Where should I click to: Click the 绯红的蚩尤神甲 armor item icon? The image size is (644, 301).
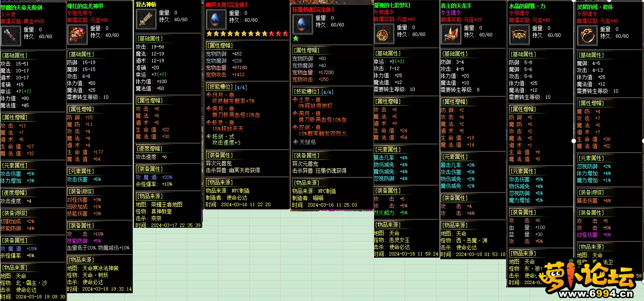(x=77, y=35)
